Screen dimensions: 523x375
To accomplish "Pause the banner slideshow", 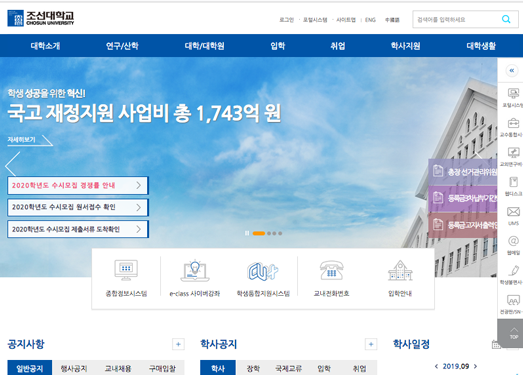I will pos(247,233).
